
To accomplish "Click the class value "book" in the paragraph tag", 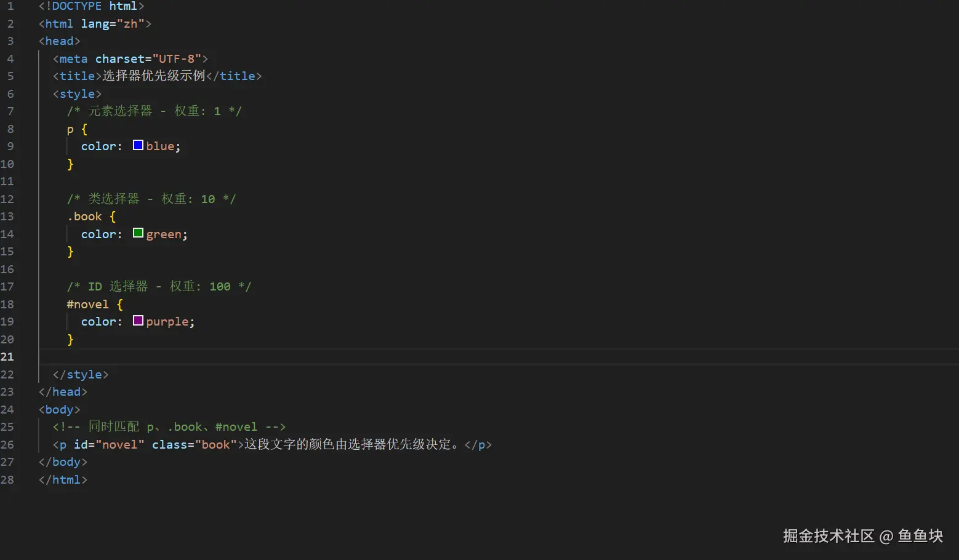I will point(215,445).
